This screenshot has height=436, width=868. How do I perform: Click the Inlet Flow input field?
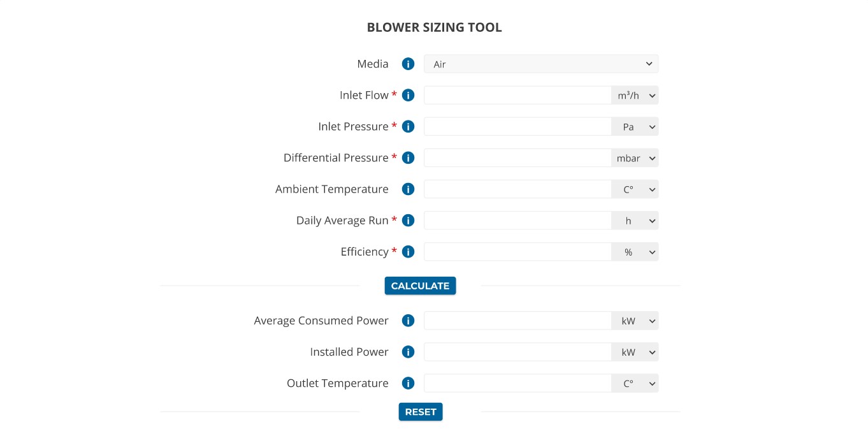pos(517,94)
